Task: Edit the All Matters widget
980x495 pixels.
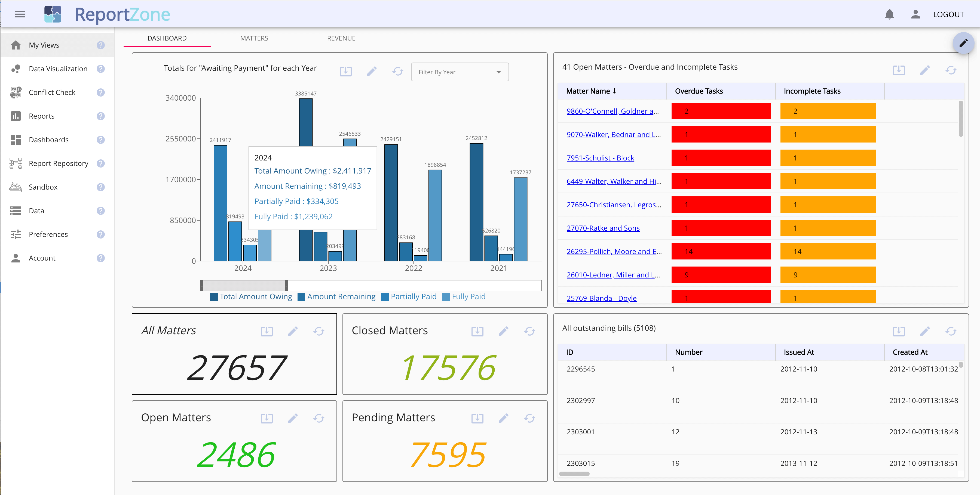Action: point(293,332)
